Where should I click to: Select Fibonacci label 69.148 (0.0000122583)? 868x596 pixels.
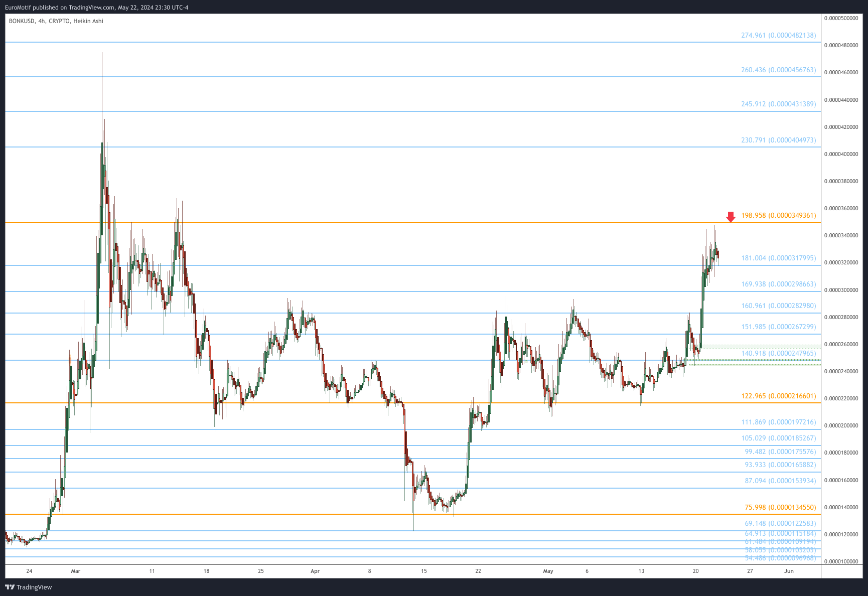pyautogui.click(x=780, y=523)
